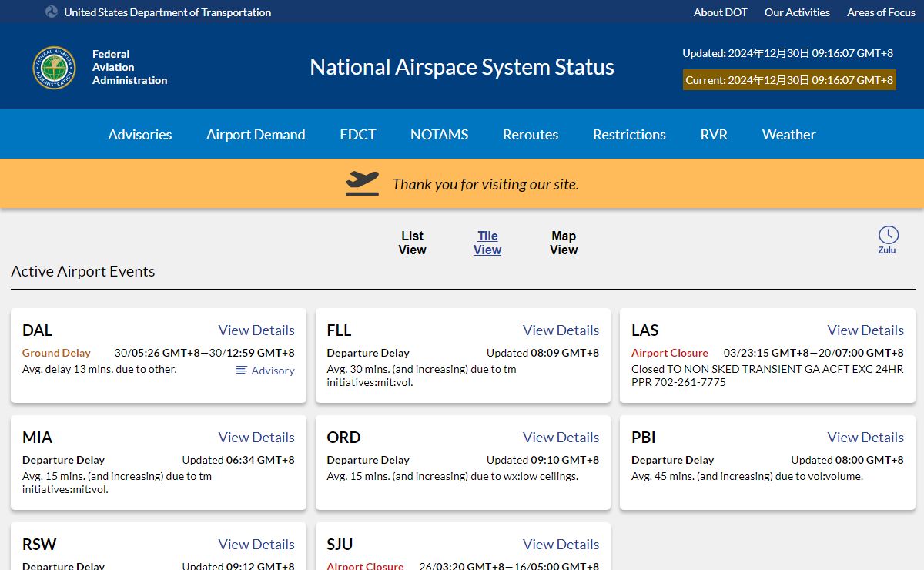The image size is (924, 570).
Task: Switch to Map View
Action: tap(564, 243)
